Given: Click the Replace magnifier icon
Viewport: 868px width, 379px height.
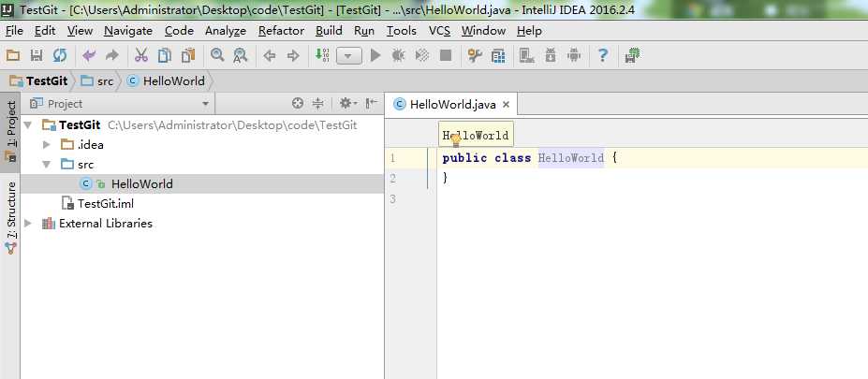Looking at the screenshot, I should coord(241,55).
